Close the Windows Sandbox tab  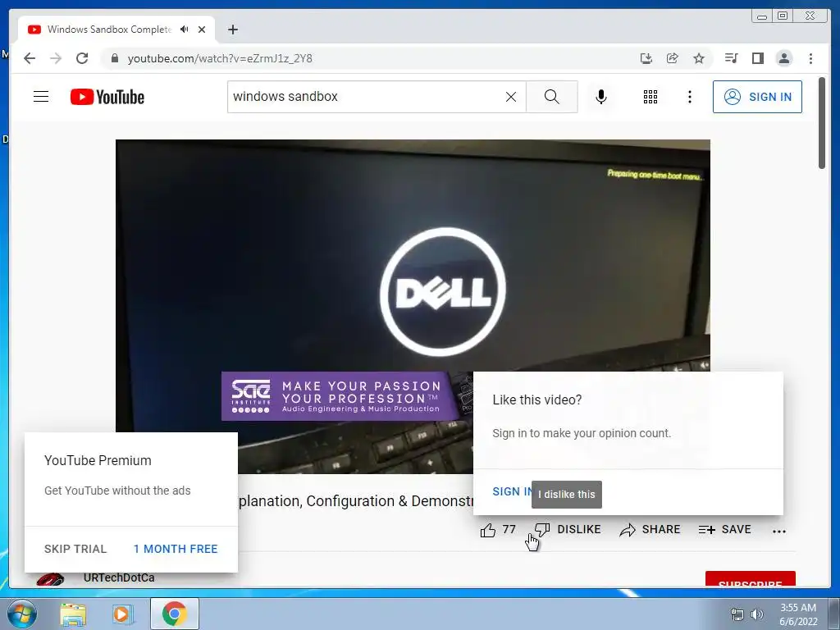(x=202, y=30)
